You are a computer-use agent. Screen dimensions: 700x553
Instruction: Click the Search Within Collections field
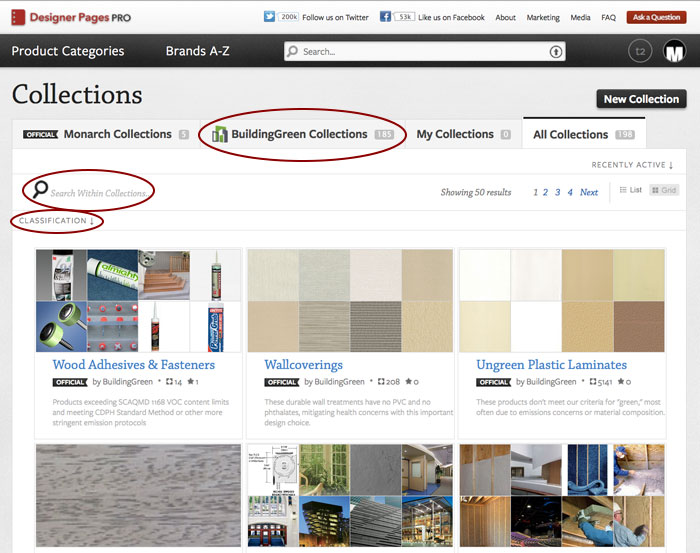pos(98,193)
